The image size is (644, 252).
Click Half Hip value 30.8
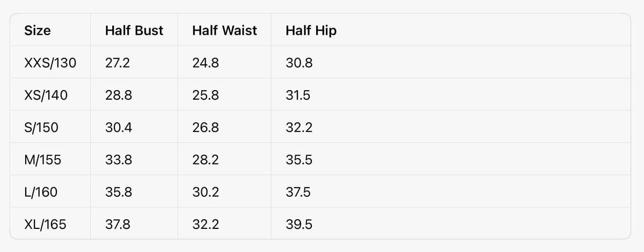[299, 63]
